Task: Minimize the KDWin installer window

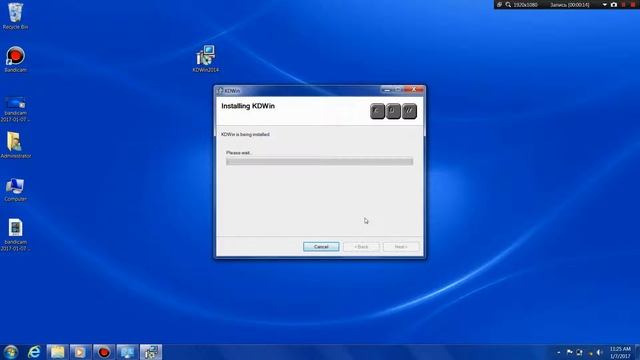Action: (387, 90)
